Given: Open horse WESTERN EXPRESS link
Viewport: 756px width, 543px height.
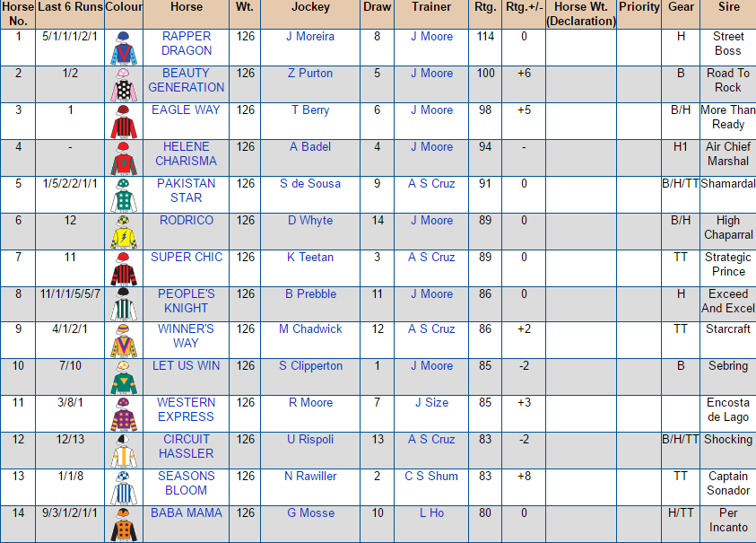Looking at the screenshot, I should coord(187,409).
